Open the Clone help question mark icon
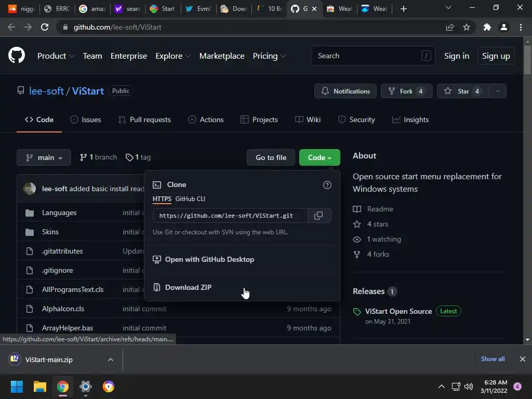The height and width of the screenshot is (399, 532). pos(327,185)
